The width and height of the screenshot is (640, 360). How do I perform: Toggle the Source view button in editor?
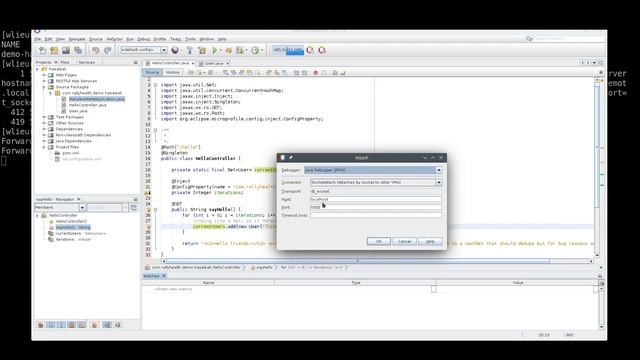152,72
